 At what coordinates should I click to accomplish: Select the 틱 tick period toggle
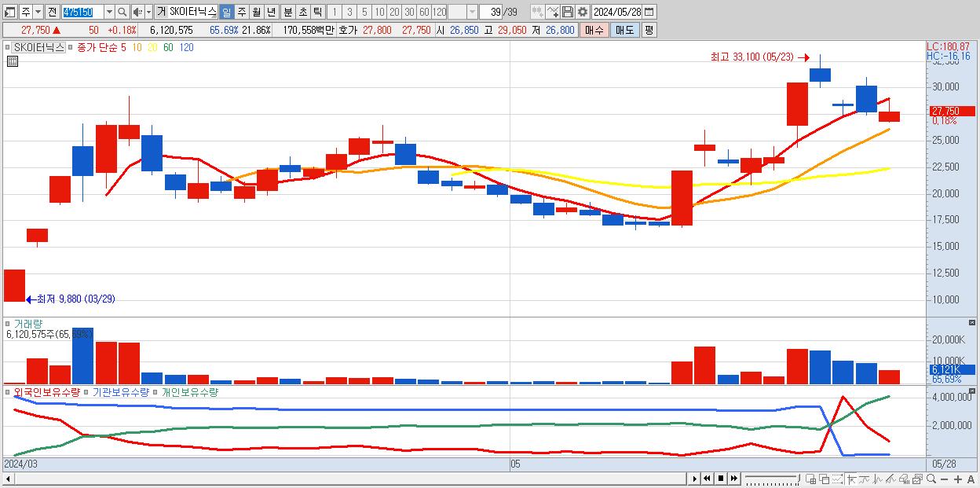(317, 12)
